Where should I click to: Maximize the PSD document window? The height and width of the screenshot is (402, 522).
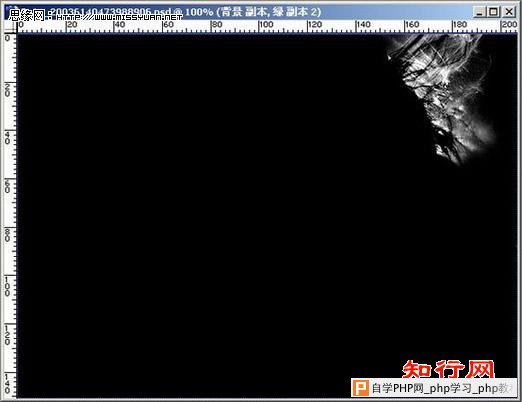(493, 12)
